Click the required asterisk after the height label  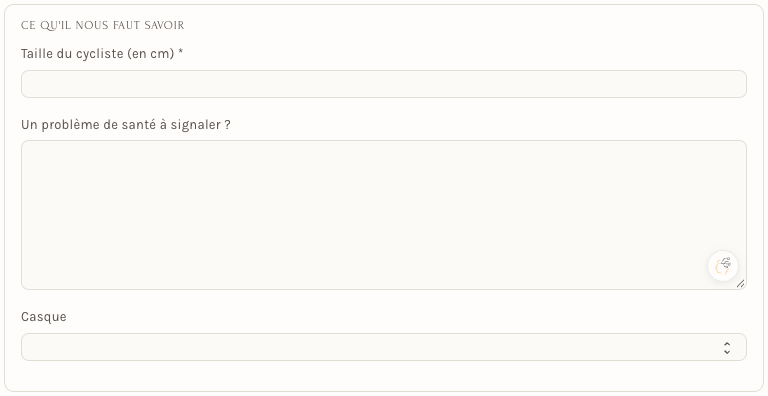[x=181, y=53]
